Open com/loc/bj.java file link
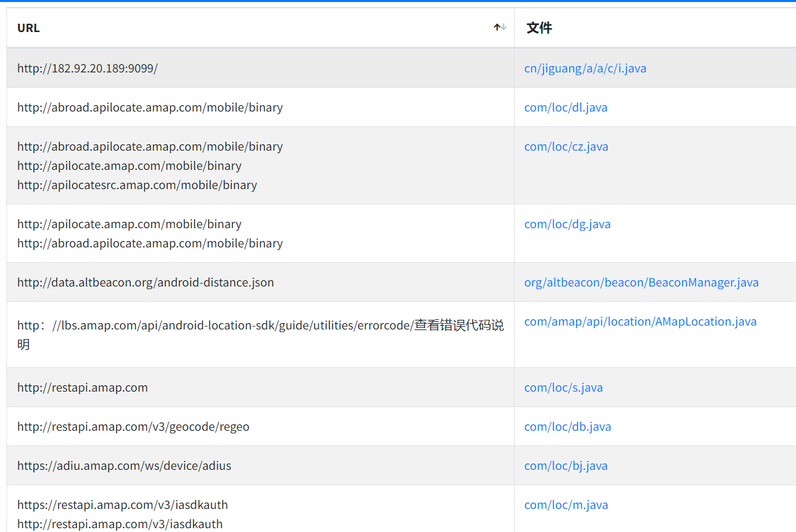Screen dimensions: 796x532 [566, 465]
